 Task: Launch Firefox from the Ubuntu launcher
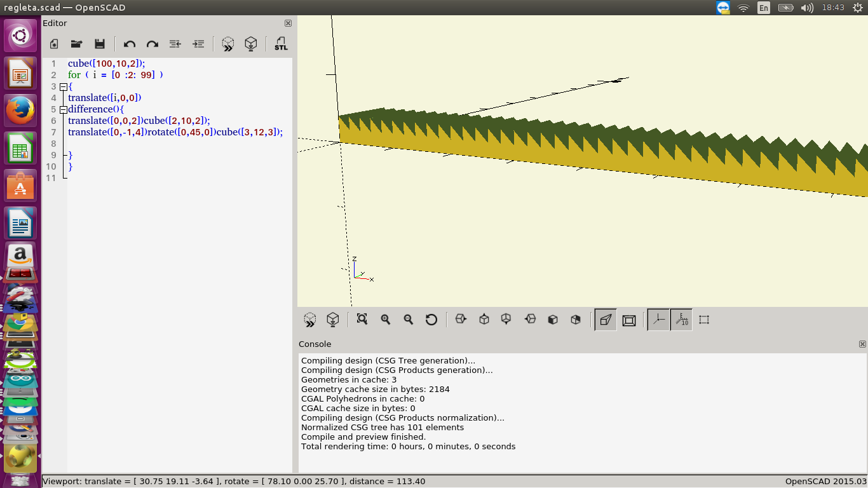pos(20,111)
